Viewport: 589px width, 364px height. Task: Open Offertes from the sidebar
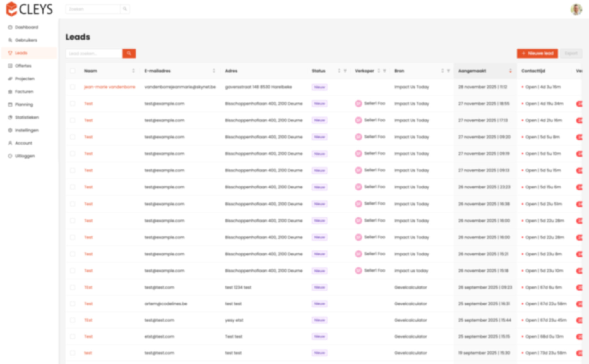11,66
